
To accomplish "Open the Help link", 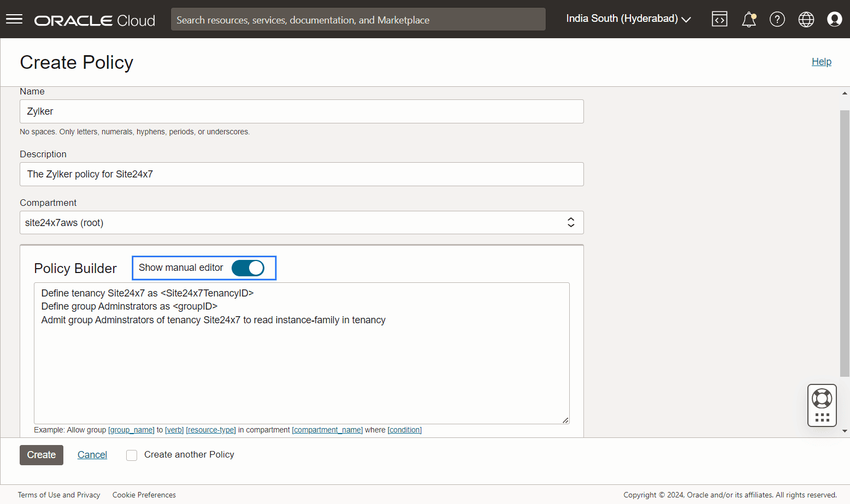I will click(821, 62).
